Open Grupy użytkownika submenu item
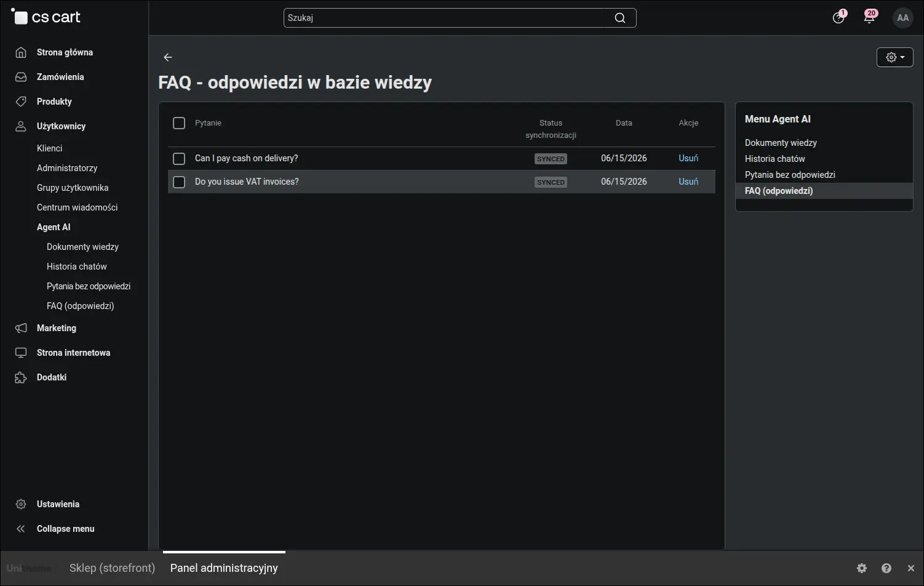The image size is (924, 586). pyautogui.click(x=73, y=188)
